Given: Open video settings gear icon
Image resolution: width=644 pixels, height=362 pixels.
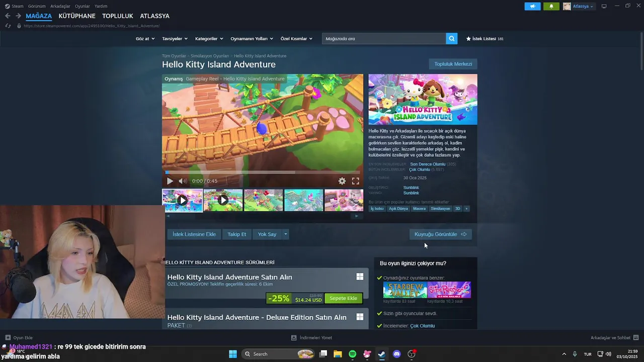Looking at the screenshot, I should (x=342, y=181).
